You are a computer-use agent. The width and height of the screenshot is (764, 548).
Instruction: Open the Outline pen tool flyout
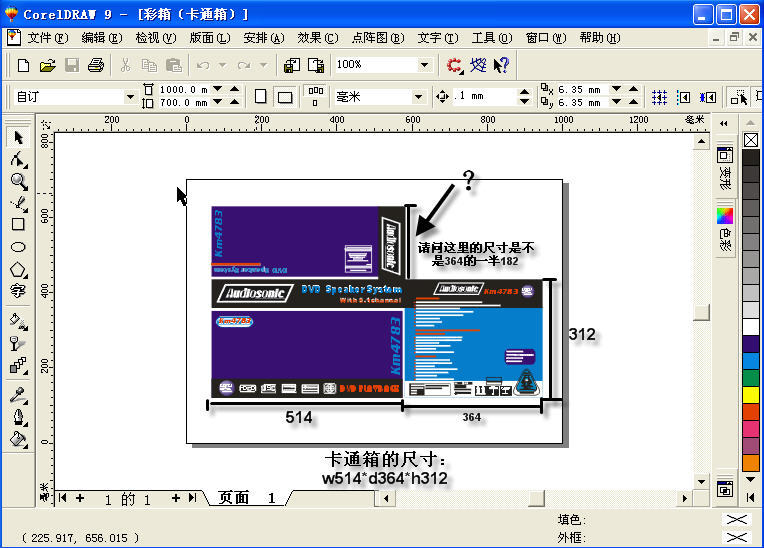pos(18,417)
